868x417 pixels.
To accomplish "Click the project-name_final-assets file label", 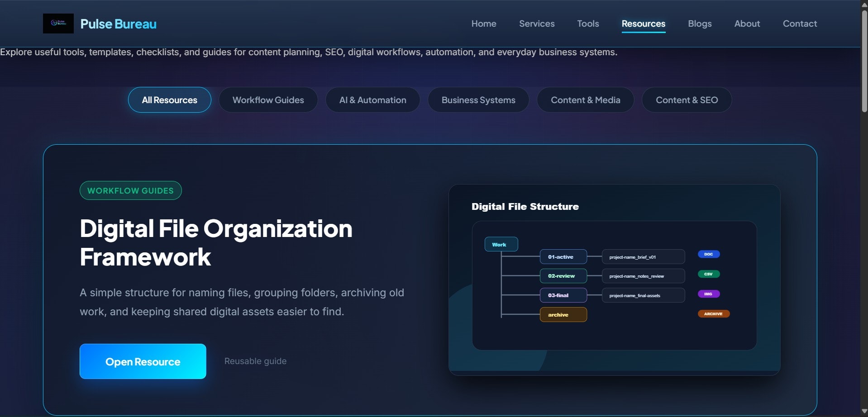I will pyautogui.click(x=643, y=295).
